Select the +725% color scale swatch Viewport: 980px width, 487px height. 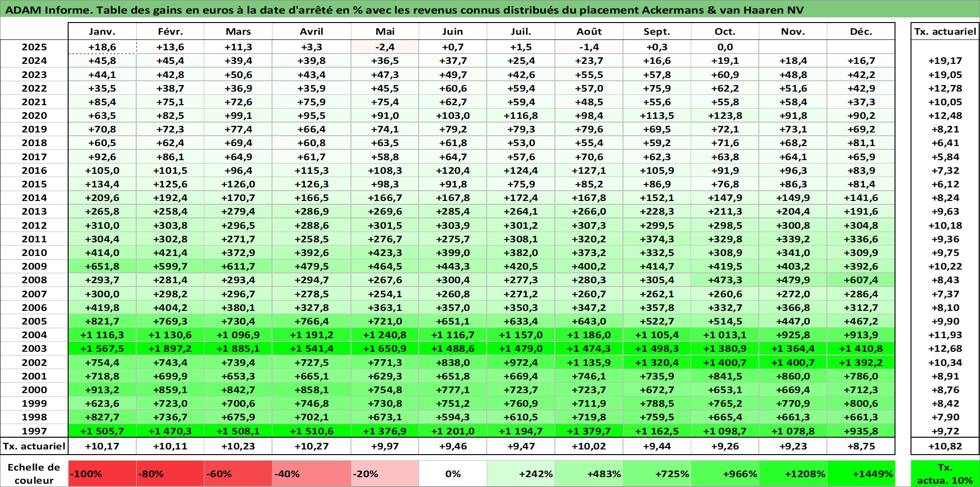pyautogui.click(x=657, y=473)
